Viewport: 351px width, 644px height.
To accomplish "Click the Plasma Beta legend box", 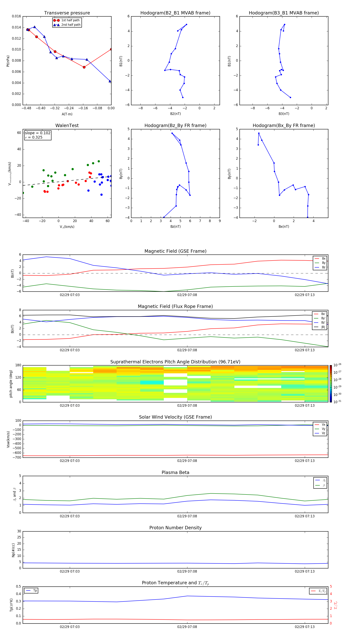I will tap(320, 483).
